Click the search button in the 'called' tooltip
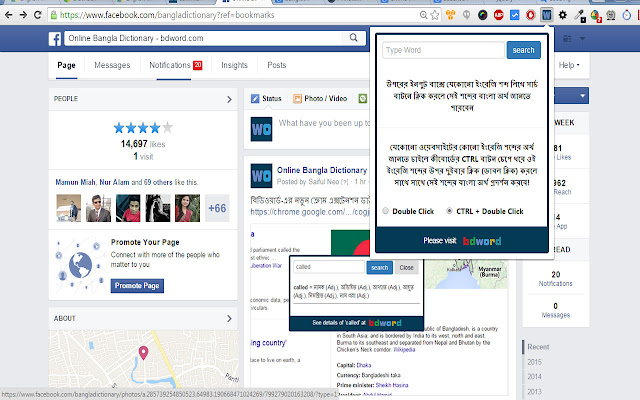The image size is (640, 400). pos(380,267)
